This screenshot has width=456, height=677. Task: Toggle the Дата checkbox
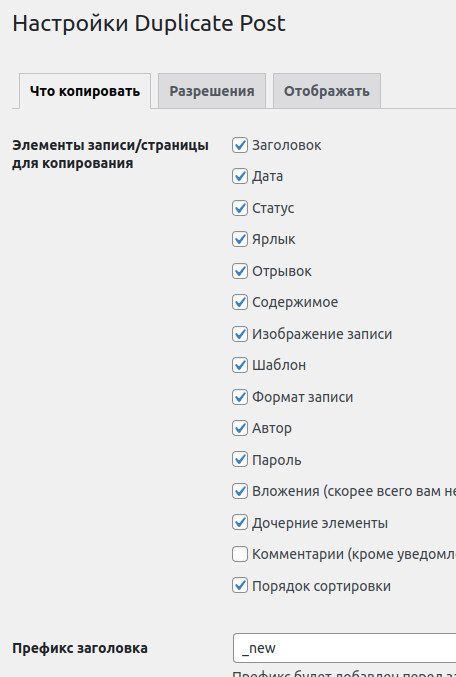240,176
